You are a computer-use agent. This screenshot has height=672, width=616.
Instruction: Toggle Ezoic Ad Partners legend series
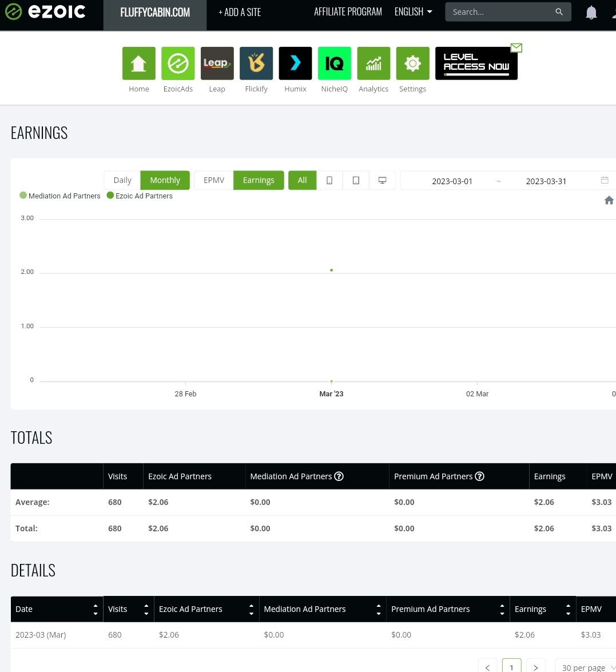coord(140,196)
